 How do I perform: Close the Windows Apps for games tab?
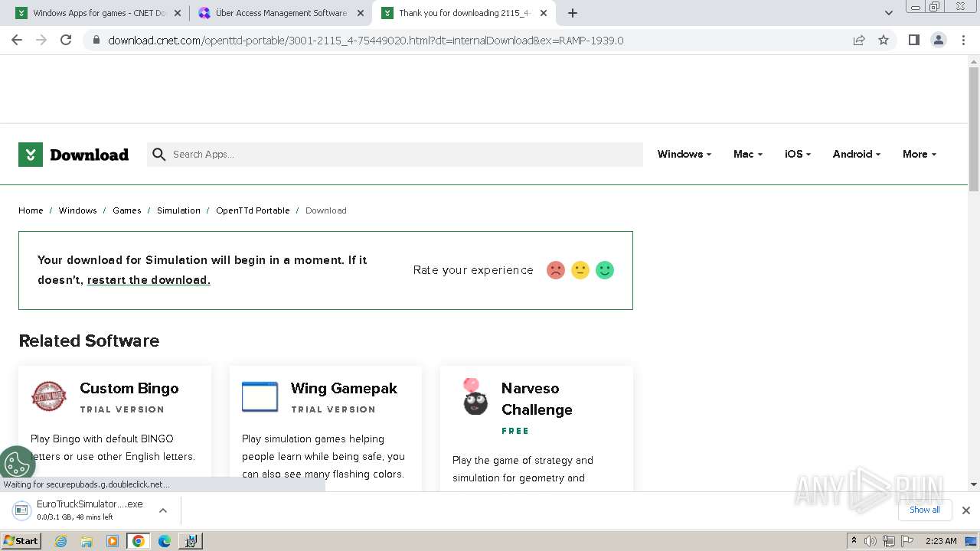click(178, 13)
